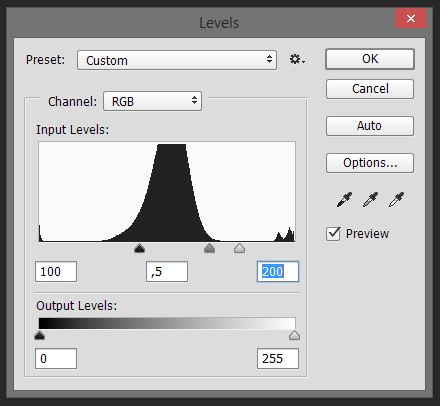The height and width of the screenshot is (406, 440).
Task: Click the output black slider triangle
Action: pos(40,335)
